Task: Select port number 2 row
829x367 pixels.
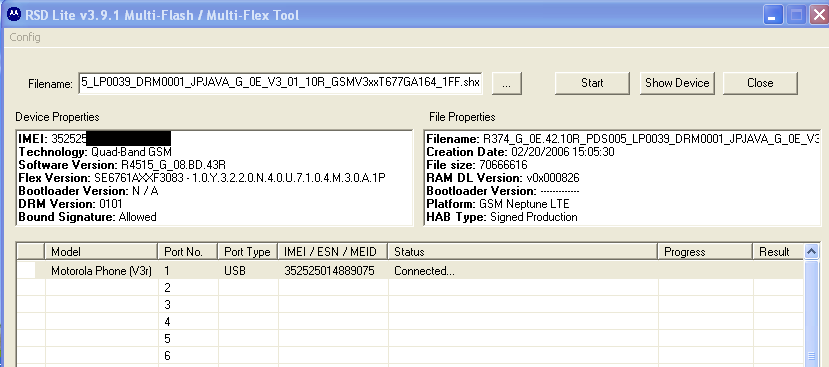Action: pos(410,288)
